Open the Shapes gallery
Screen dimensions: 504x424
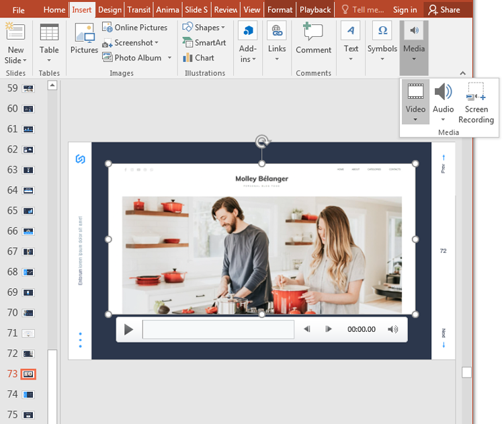tap(204, 28)
